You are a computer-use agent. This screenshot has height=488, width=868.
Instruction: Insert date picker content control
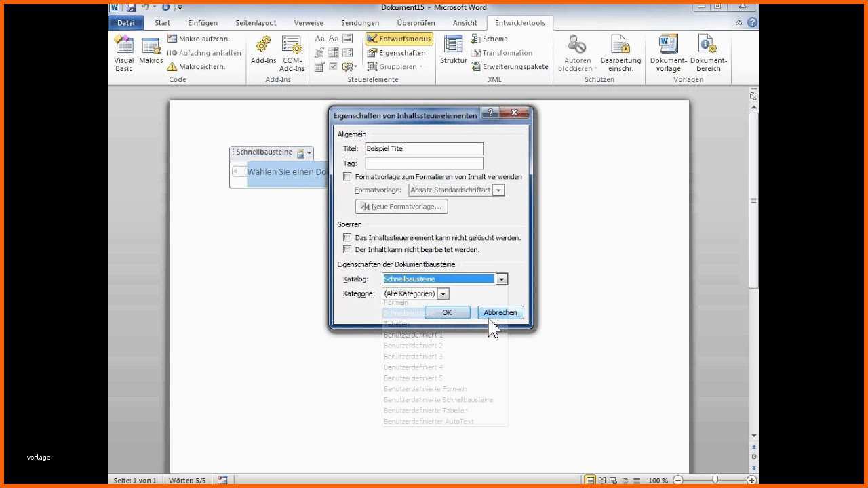click(320, 66)
